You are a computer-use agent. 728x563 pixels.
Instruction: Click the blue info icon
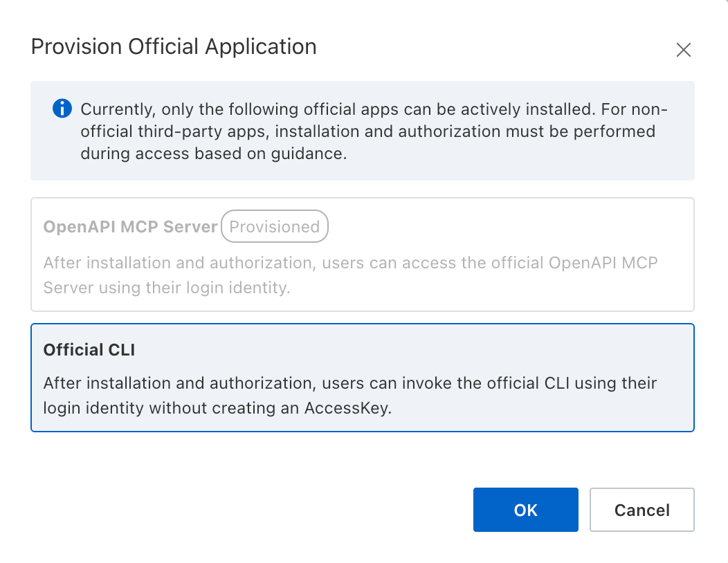(x=62, y=109)
